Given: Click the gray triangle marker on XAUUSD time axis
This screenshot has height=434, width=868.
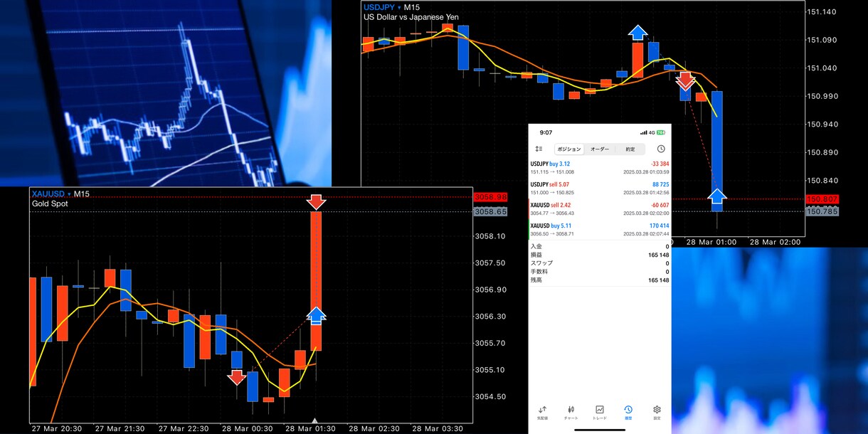Looking at the screenshot, I should click(314, 420).
